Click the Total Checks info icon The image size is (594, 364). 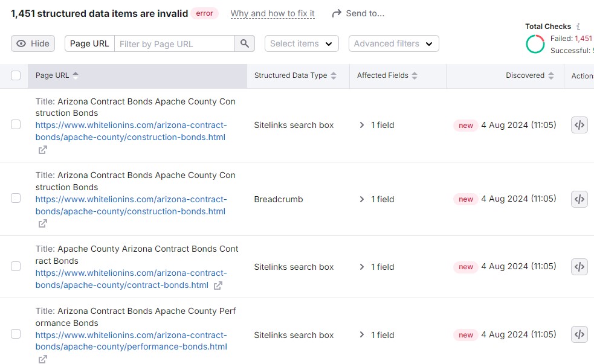click(x=578, y=26)
